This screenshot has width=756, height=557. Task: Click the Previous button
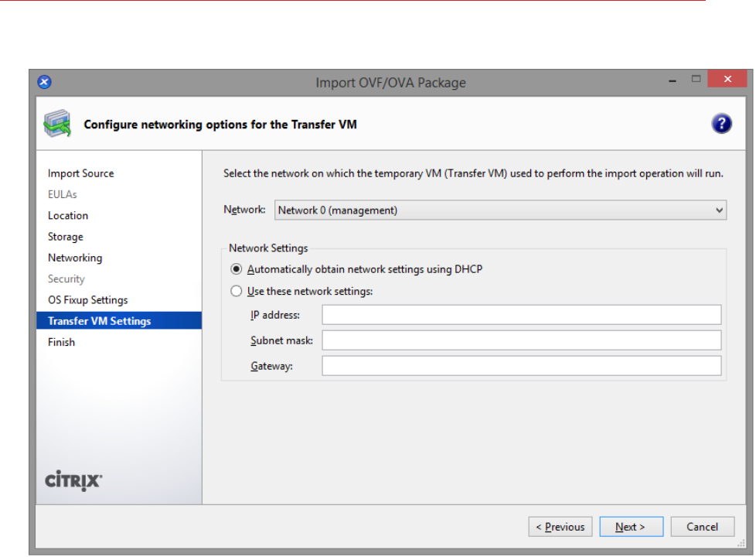560,527
